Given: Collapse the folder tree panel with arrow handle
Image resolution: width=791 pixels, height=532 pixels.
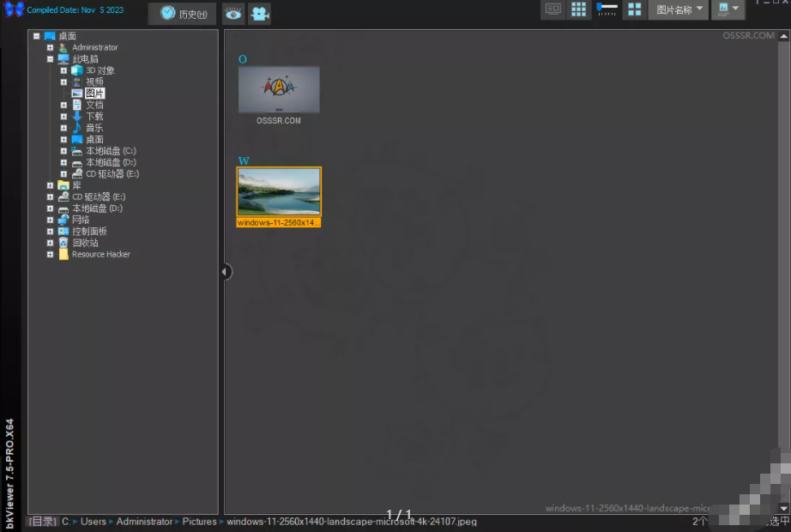Looking at the screenshot, I should (x=225, y=272).
